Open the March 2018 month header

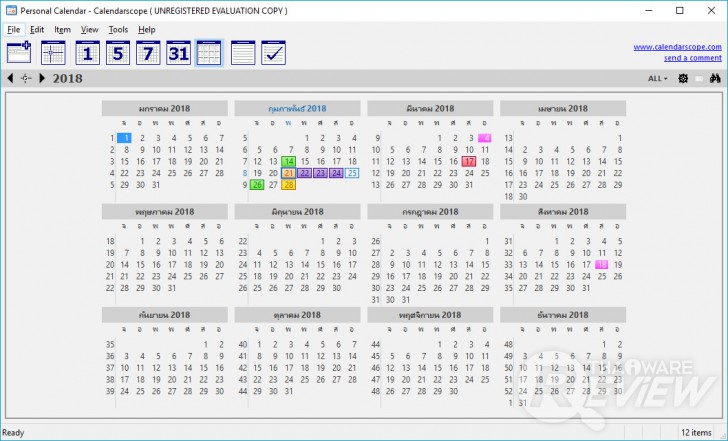[x=430, y=109]
